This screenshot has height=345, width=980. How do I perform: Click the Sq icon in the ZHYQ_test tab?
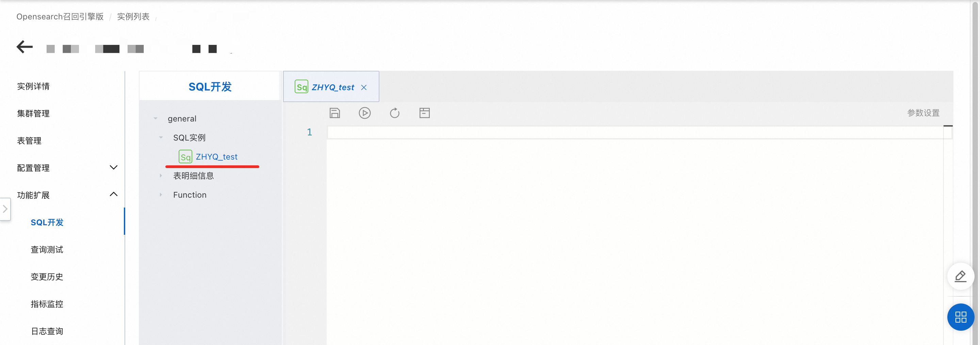[x=301, y=87]
